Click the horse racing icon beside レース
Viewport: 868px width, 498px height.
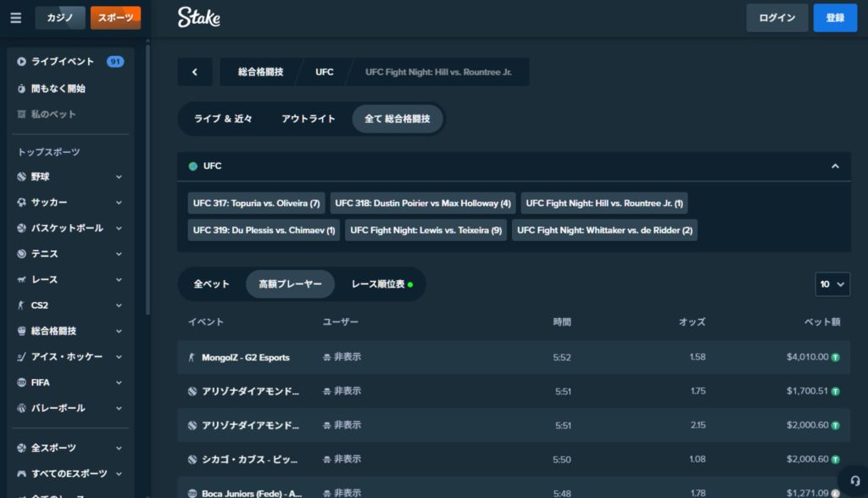(21, 279)
